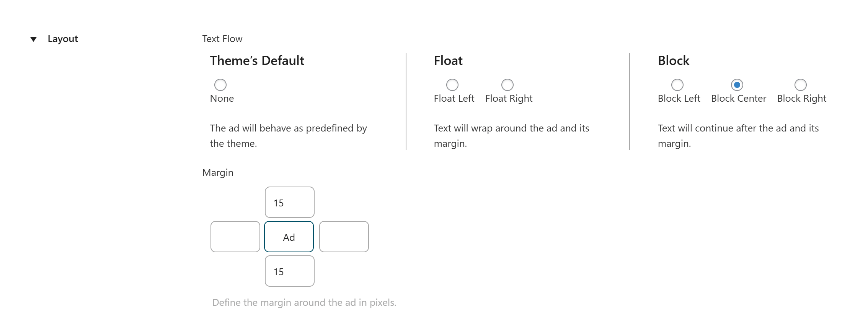This screenshot has width=868, height=323.
Task: Click the top margin field showing 15
Action: pyautogui.click(x=289, y=203)
